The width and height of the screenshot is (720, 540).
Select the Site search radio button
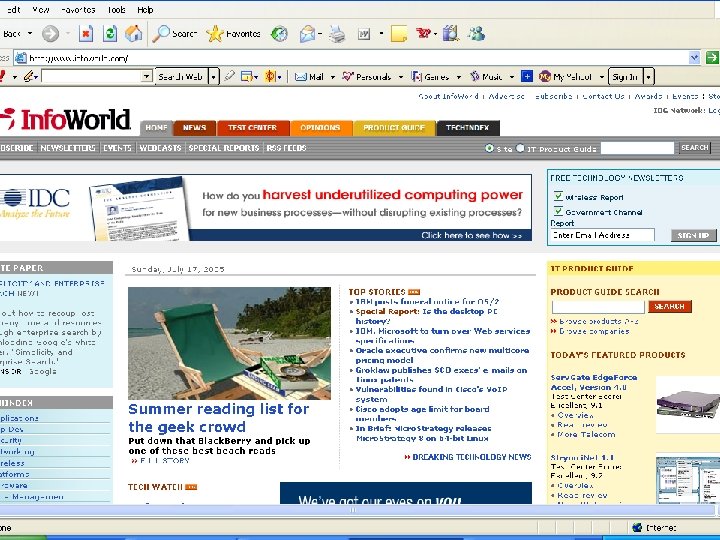pos(489,148)
